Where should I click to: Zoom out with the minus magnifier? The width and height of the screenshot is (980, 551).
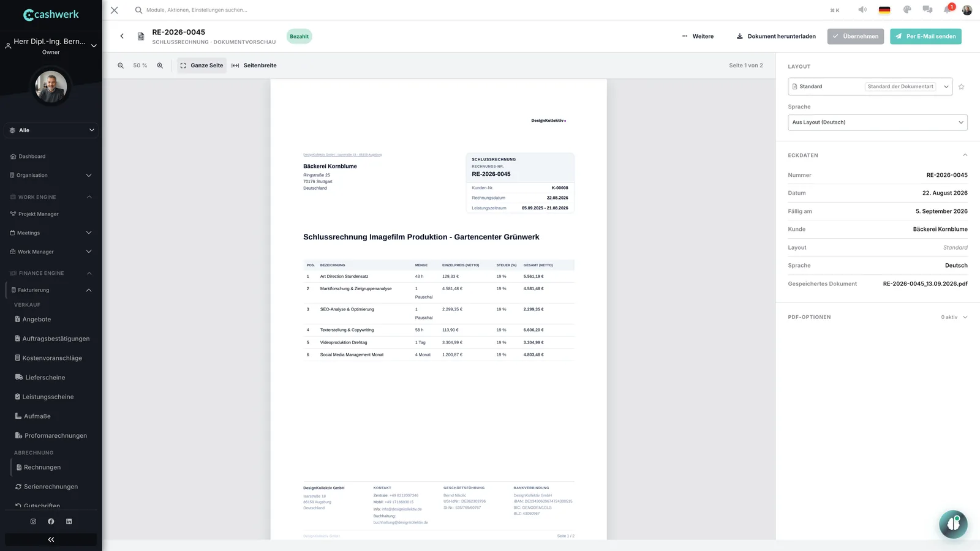[121, 66]
